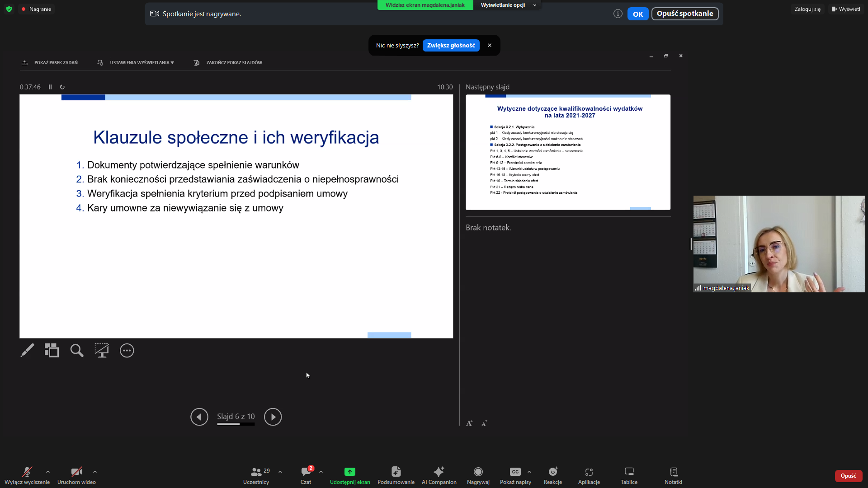Click the Brak notatek notes area

488,228
